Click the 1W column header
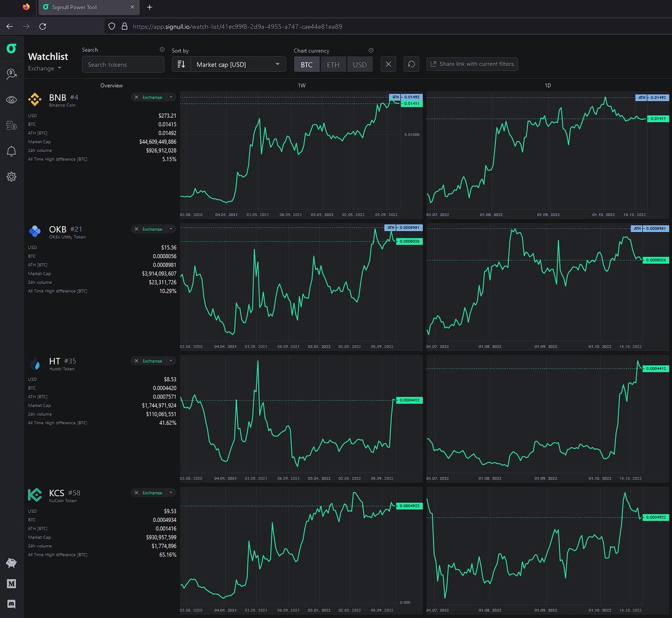Screen dimensions: 672x618 click(302, 86)
